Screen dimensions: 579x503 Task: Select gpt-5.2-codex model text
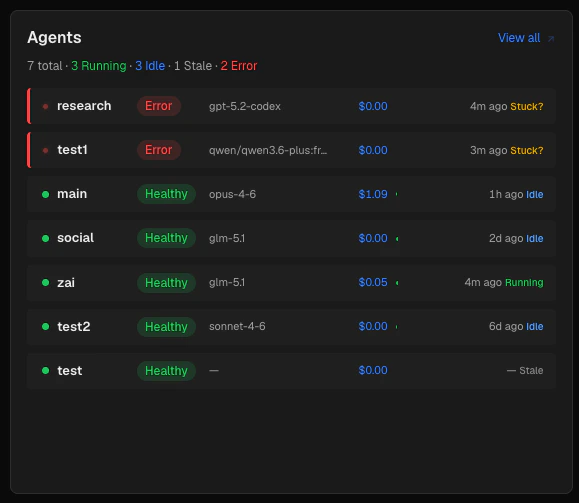244,106
